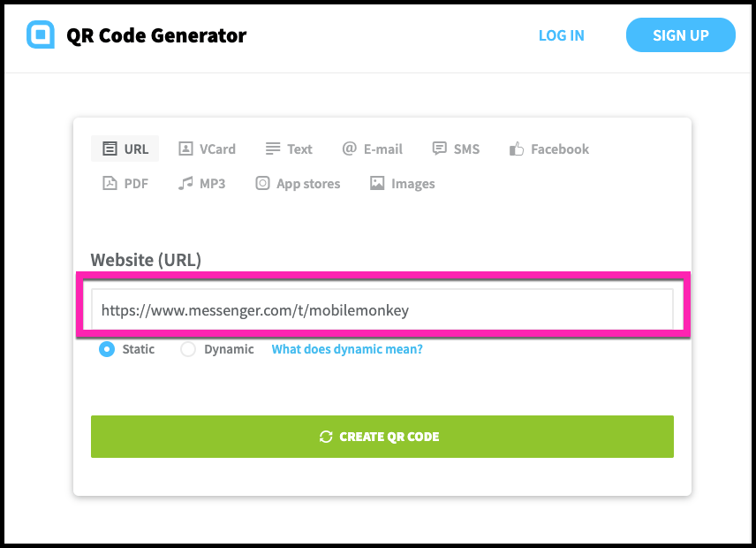Viewport: 756px width, 548px height.
Task: Select the URL type icon
Action: 110,148
